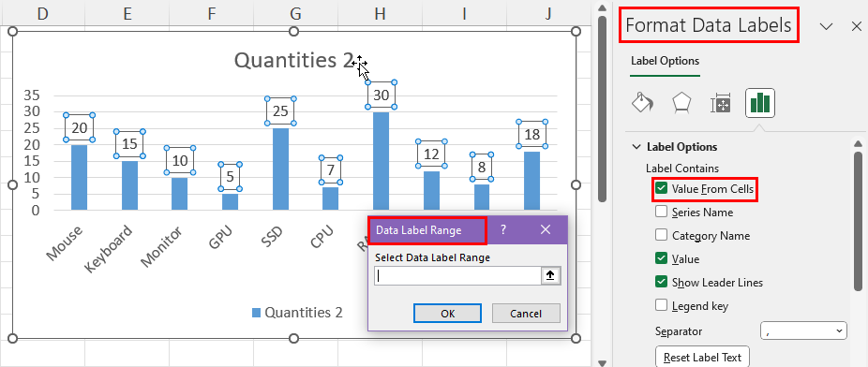This screenshot has width=868, height=367.
Task: Select column header F
Action: 212,13
